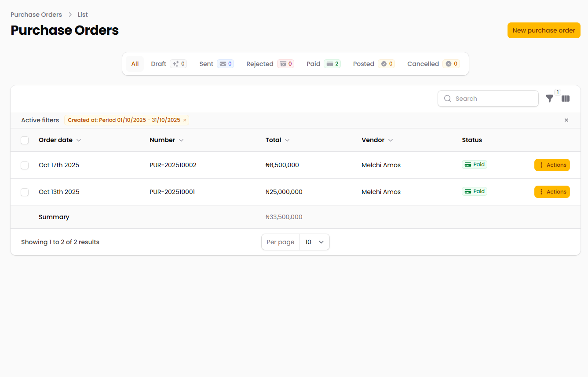This screenshot has width=588, height=377.
Task: Remove the Created at period filter tag
Action: 185,120
